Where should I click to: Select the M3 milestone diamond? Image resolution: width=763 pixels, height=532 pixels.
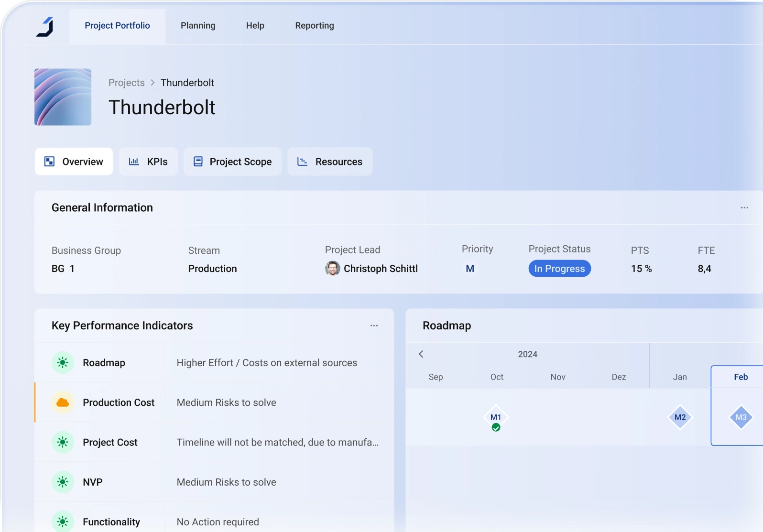(741, 417)
